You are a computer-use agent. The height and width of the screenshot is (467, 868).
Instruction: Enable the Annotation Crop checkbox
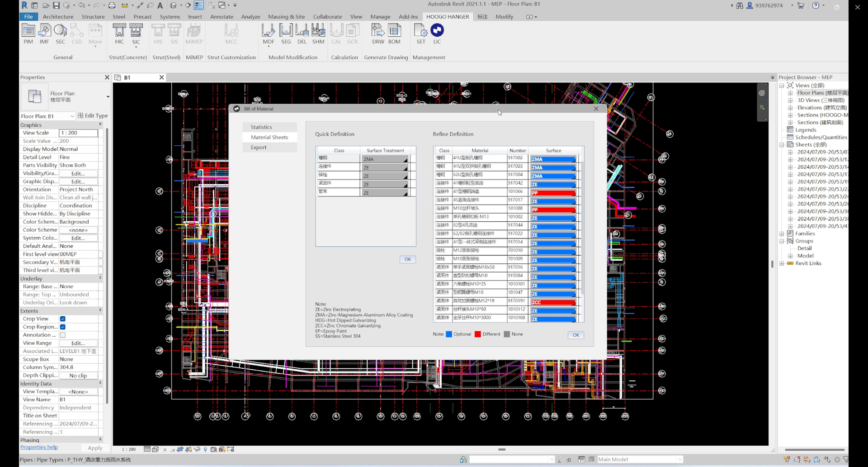pos(63,335)
